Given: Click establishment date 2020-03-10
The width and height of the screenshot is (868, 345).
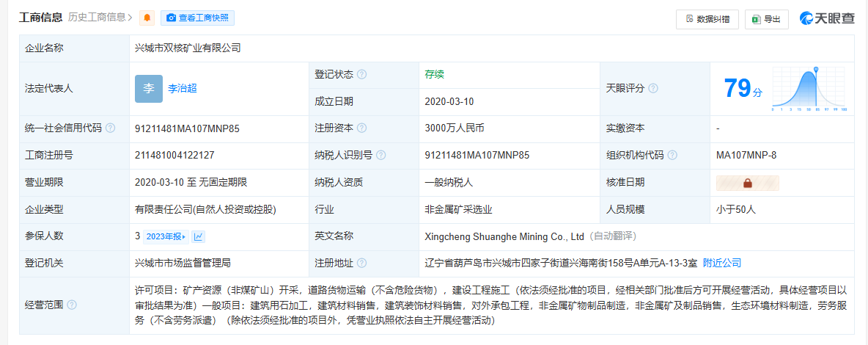Looking at the screenshot, I should click(x=449, y=101).
